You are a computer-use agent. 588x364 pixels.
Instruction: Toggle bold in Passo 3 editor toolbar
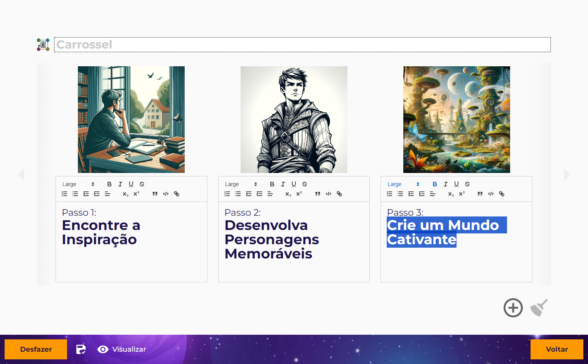click(435, 184)
